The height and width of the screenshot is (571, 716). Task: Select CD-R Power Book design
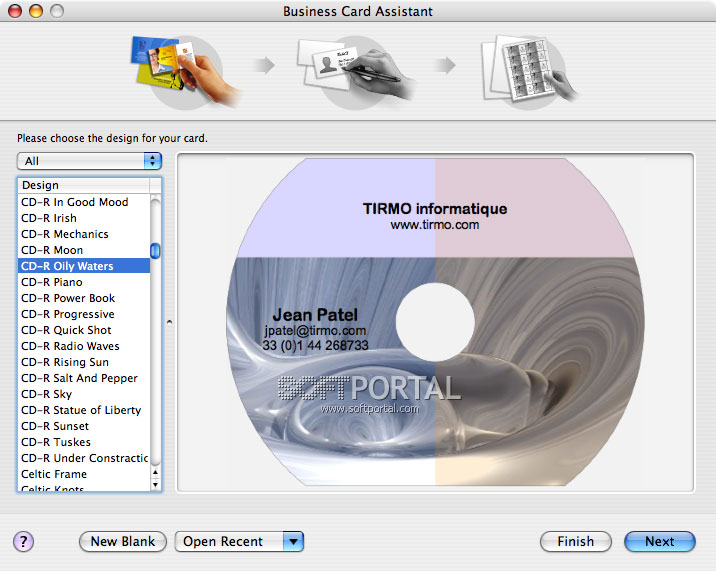[84, 298]
